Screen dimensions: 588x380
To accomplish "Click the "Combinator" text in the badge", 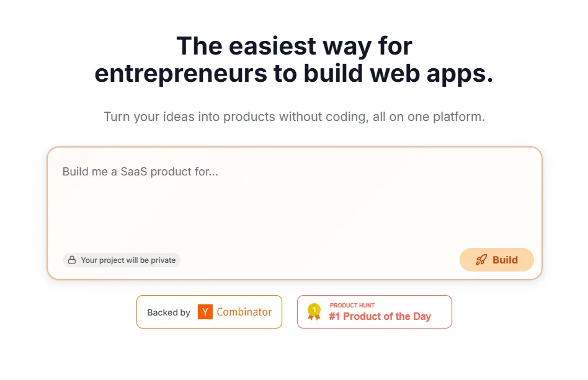I will pyautogui.click(x=244, y=312).
